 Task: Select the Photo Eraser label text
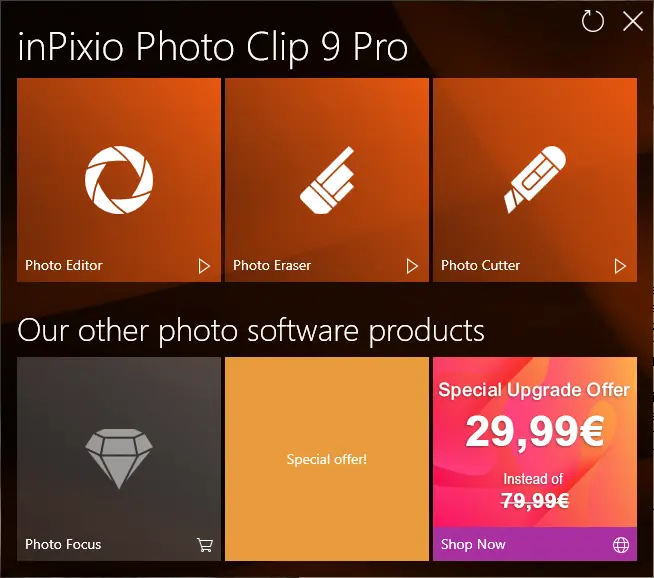272,265
